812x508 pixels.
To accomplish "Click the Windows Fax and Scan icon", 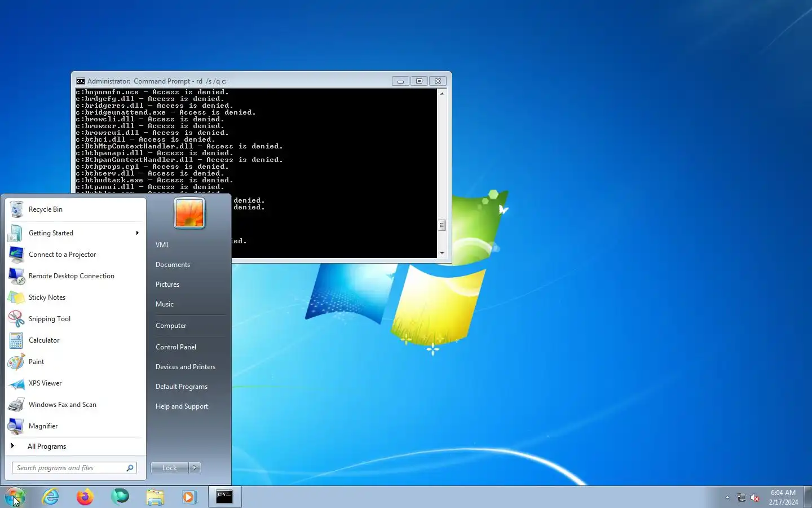I will click(x=16, y=405).
